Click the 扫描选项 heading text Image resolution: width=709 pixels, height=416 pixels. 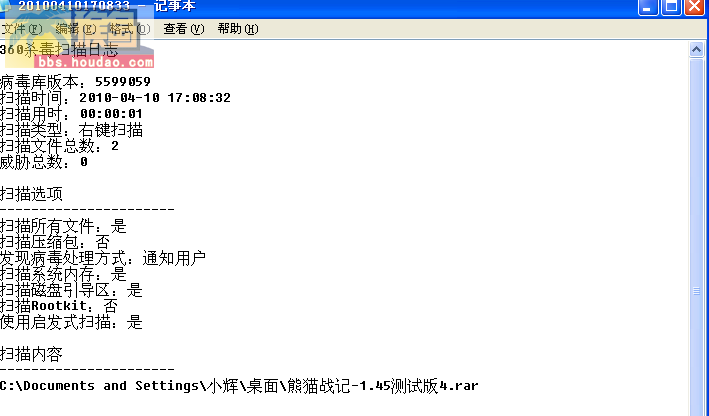click(x=31, y=194)
